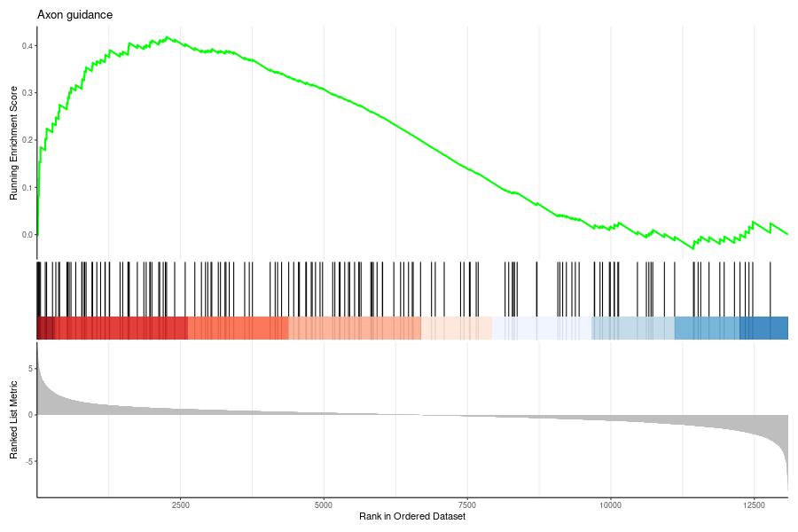This screenshot has height=532, width=798.
Task: Click the 0.3 tick on the enrichment axis
Action: pyautogui.click(x=27, y=92)
